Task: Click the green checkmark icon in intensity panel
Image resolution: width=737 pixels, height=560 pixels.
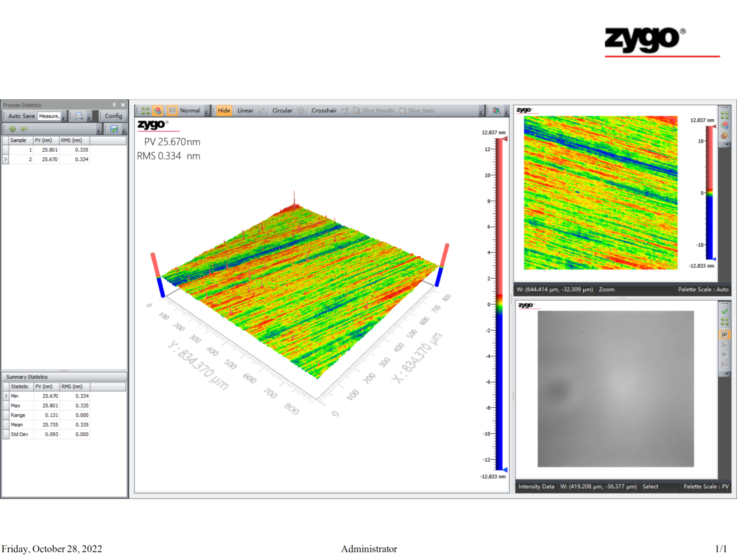Action: point(724,311)
